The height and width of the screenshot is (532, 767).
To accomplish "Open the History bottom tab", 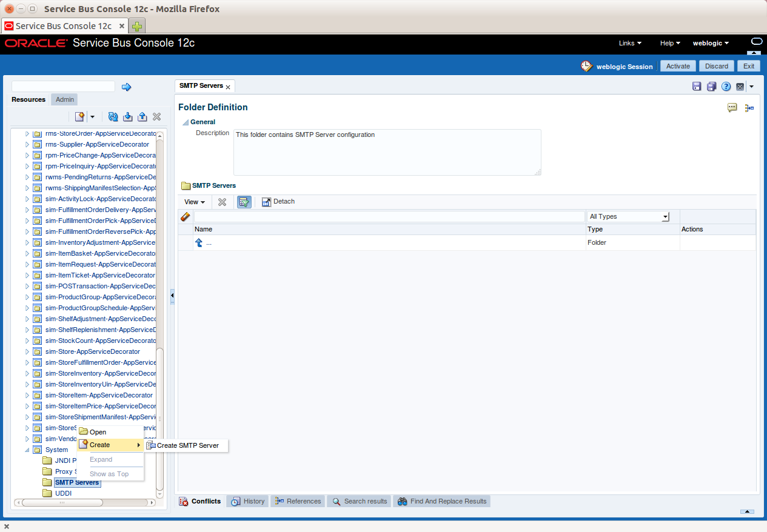I will click(x=247, y=501).
